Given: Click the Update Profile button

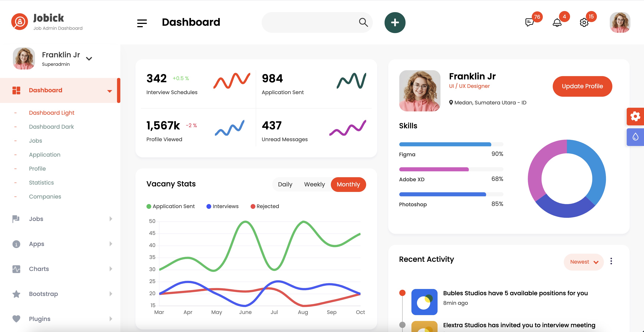Looking at the screenshot, I should (582, 86).
